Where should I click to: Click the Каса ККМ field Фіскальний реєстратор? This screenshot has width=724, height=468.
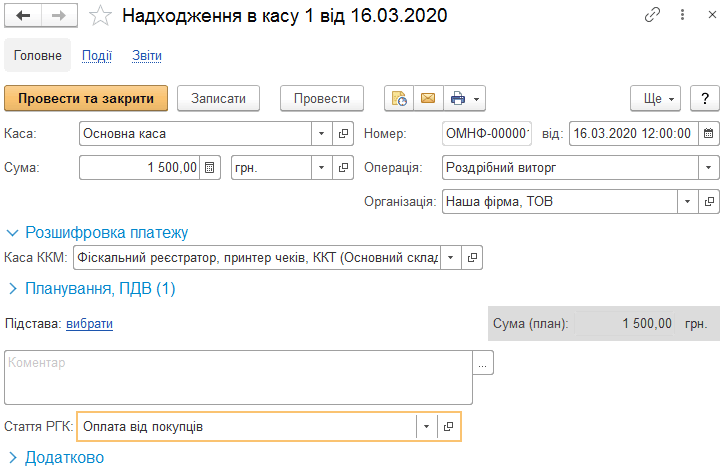(x=257, y=258)
